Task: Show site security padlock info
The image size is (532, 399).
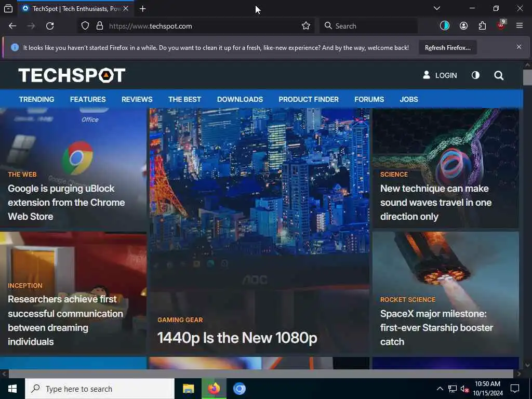Action: coord(99,26)
